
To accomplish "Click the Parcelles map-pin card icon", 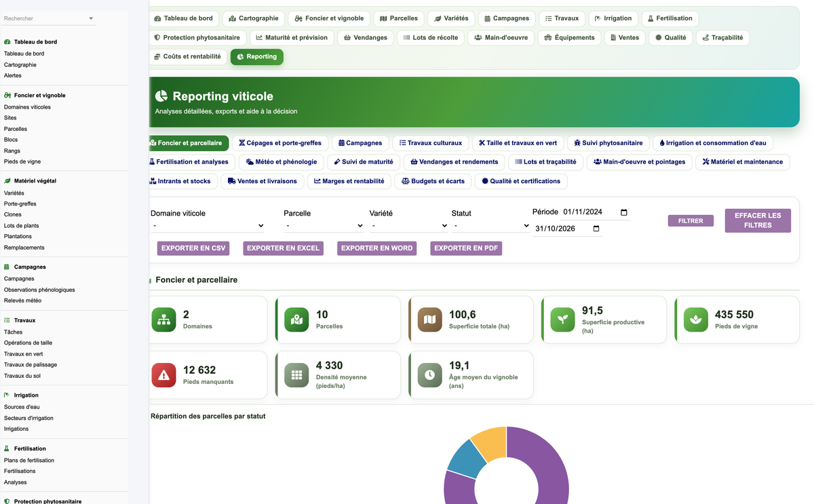I will 296,319.
